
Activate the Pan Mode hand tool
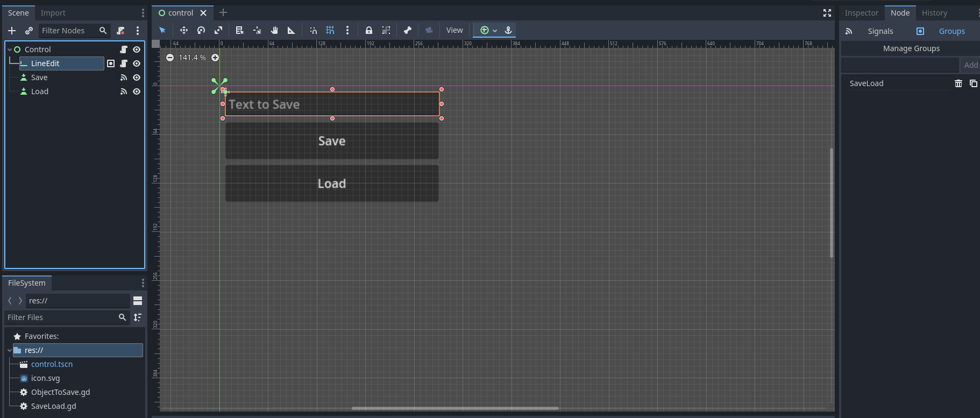pyautogui.click(x=274, y=30)
